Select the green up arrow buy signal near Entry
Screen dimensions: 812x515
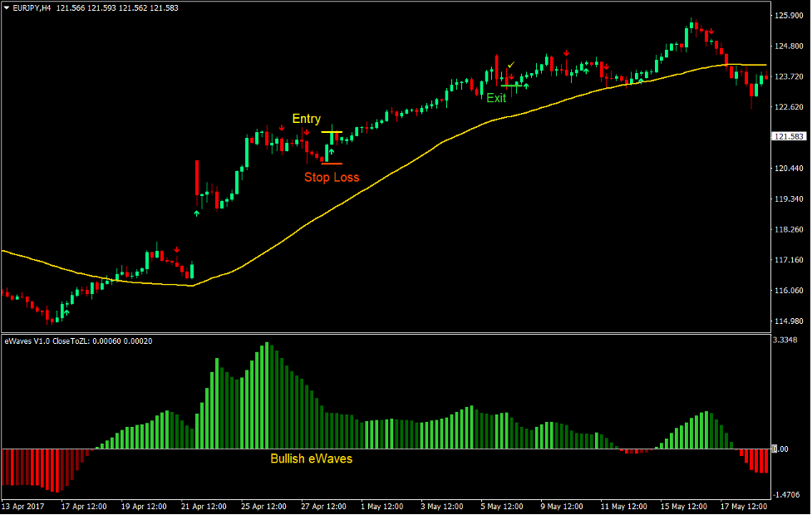331,151
